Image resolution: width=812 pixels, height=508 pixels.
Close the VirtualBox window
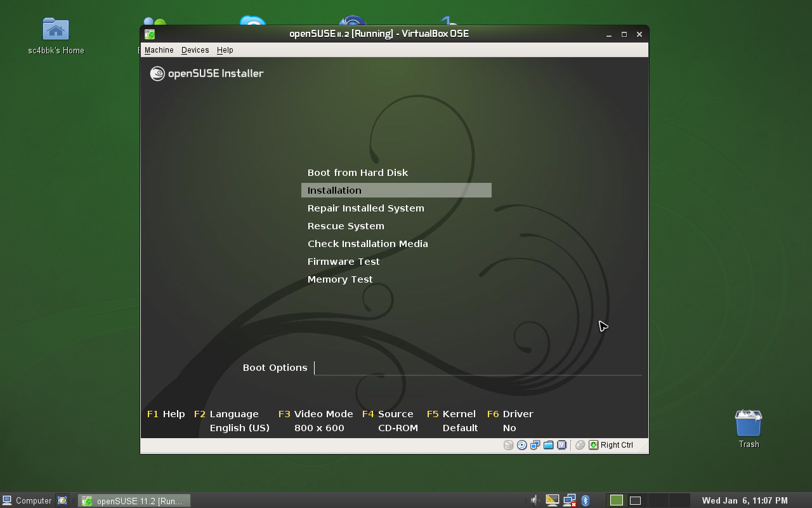639,34
